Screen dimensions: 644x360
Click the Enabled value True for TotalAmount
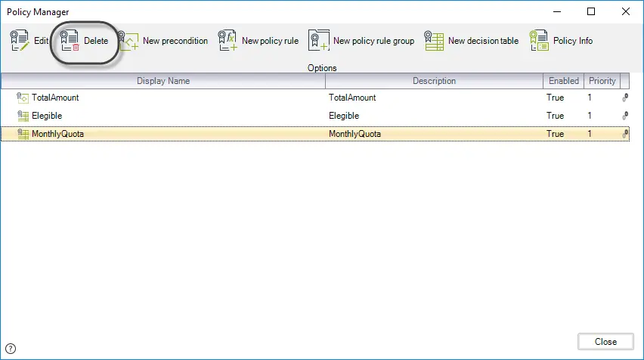556,98
